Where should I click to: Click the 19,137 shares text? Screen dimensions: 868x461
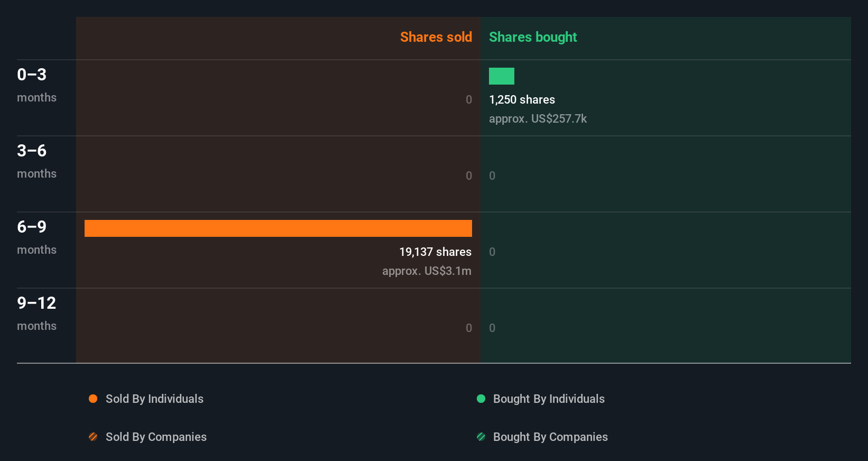(435, 252)
